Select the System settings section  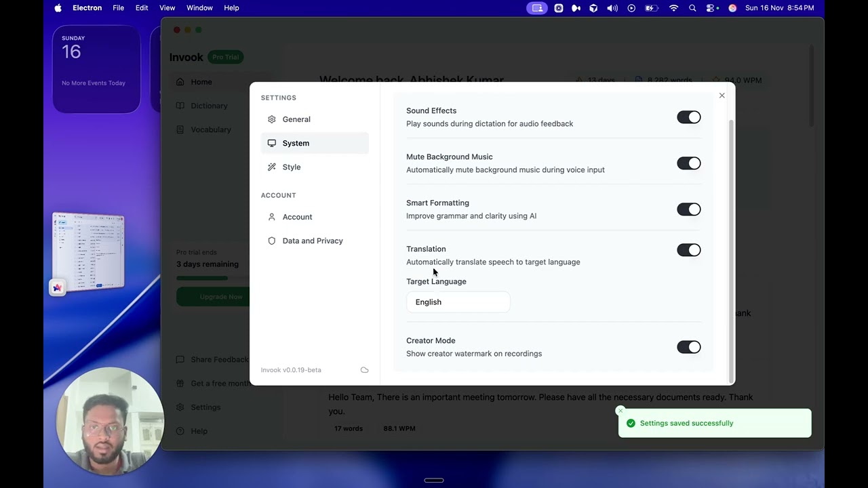coord(315,143)
